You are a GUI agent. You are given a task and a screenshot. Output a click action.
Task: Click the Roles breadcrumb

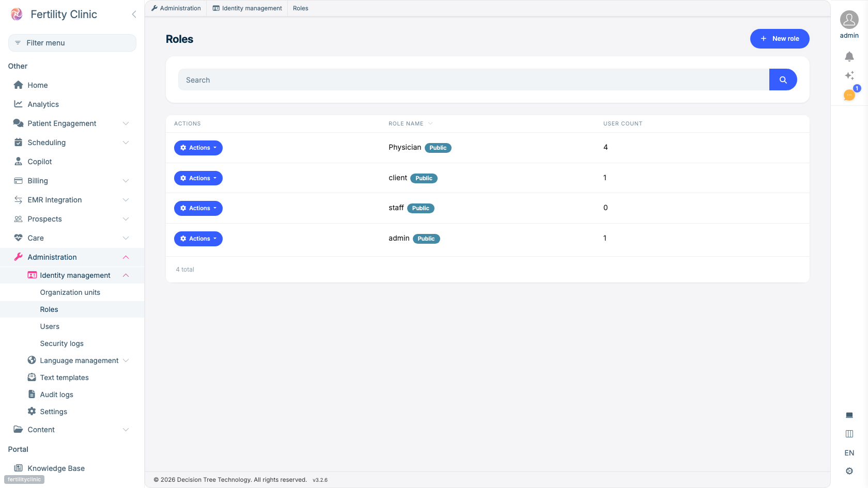click(x=301, y=8)
